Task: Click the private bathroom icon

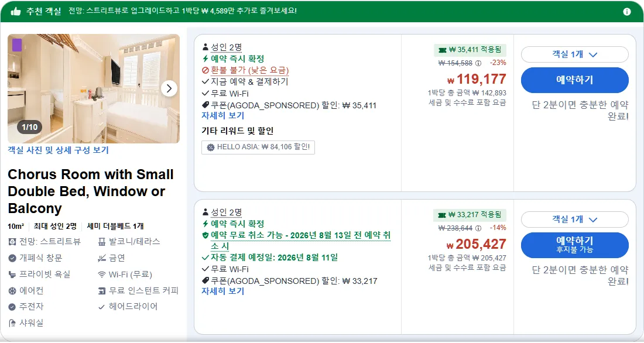Action: coord(12,275)
